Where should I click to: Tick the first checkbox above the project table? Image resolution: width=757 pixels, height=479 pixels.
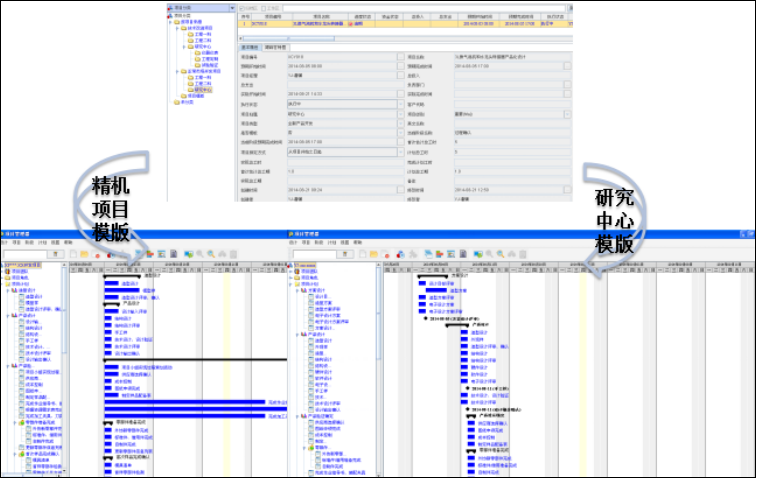244,7
